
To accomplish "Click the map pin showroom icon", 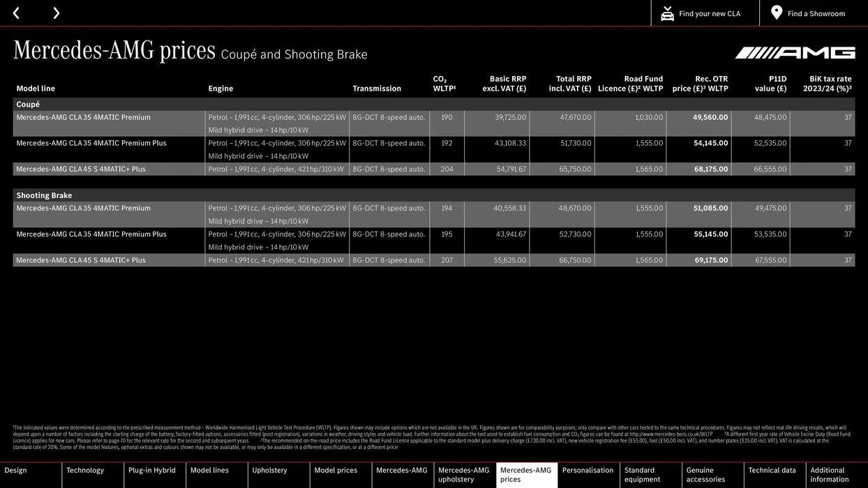I will coord(777,13).
